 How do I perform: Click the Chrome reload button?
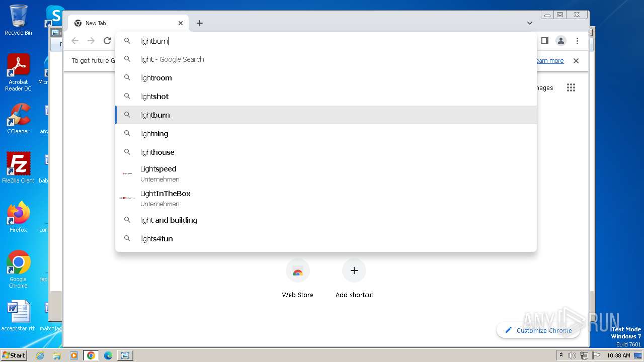(107, 41)
